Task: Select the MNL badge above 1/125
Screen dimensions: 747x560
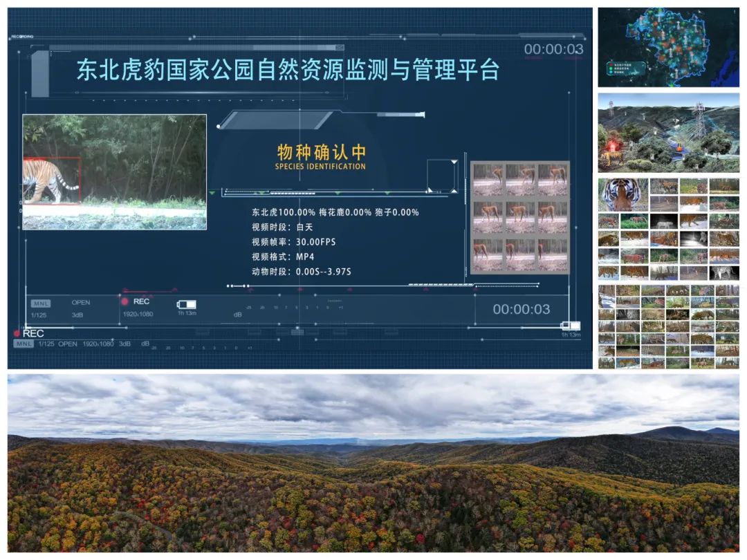Action: (41, 304)
